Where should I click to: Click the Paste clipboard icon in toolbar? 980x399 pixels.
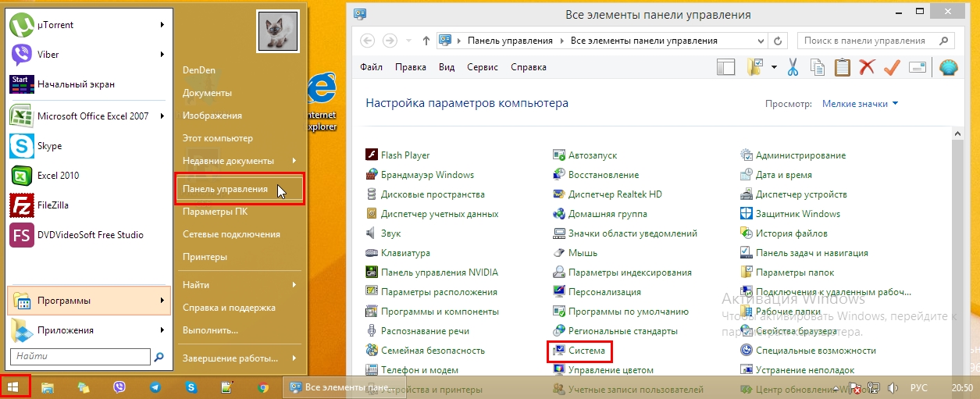tap(842, 68)
